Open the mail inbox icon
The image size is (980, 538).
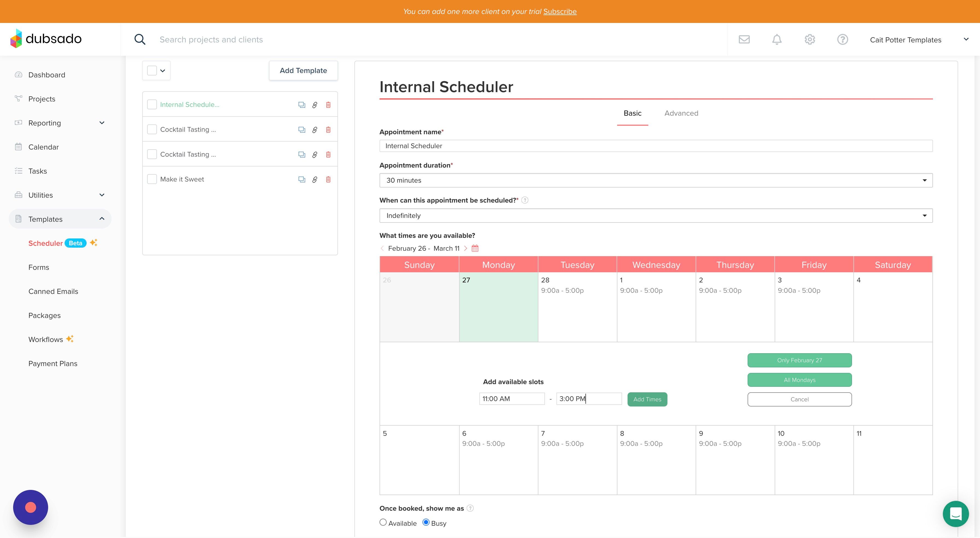744,40
